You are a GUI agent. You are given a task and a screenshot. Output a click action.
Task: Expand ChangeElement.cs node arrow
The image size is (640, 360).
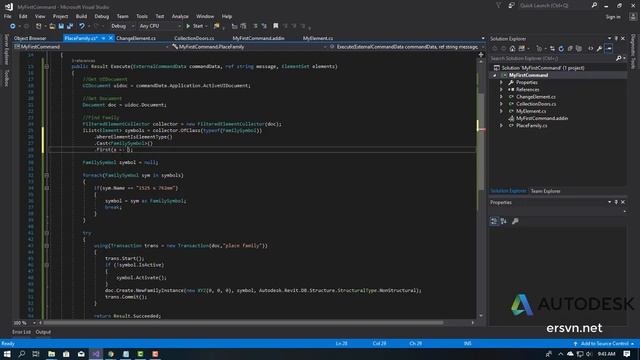click(x=502, y=97)
